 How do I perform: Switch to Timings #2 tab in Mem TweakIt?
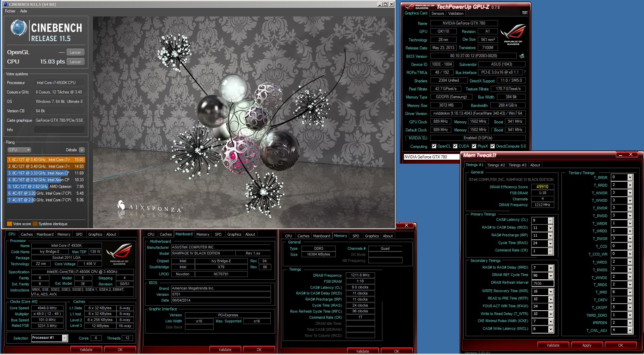coord(496,165)
